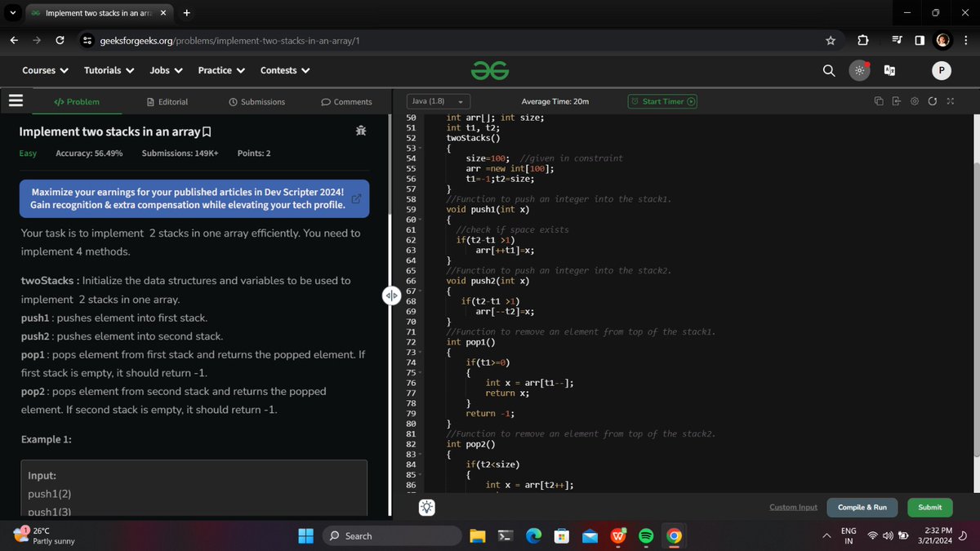Toggle the light/dark theme sun button

tap(859, 71)
